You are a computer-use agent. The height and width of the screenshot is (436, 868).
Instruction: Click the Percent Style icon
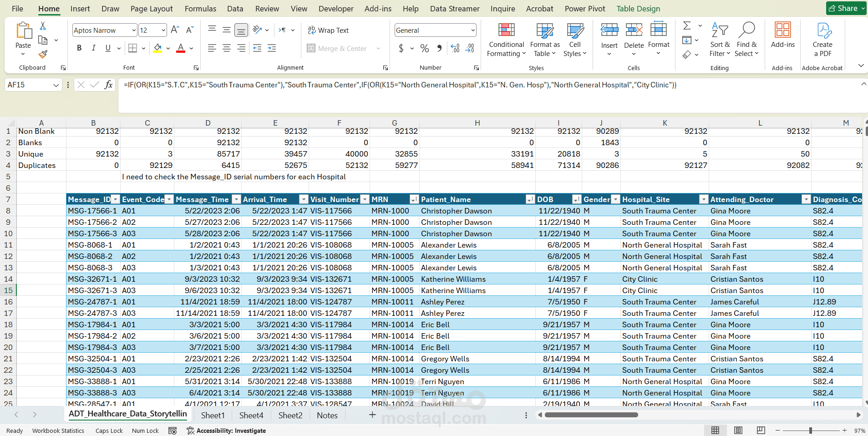pyautogui.click(x=424, y=48)
